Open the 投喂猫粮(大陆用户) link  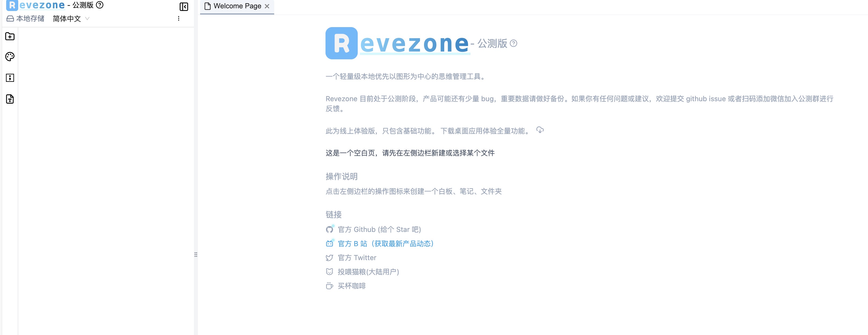click(x=368, y=272)
